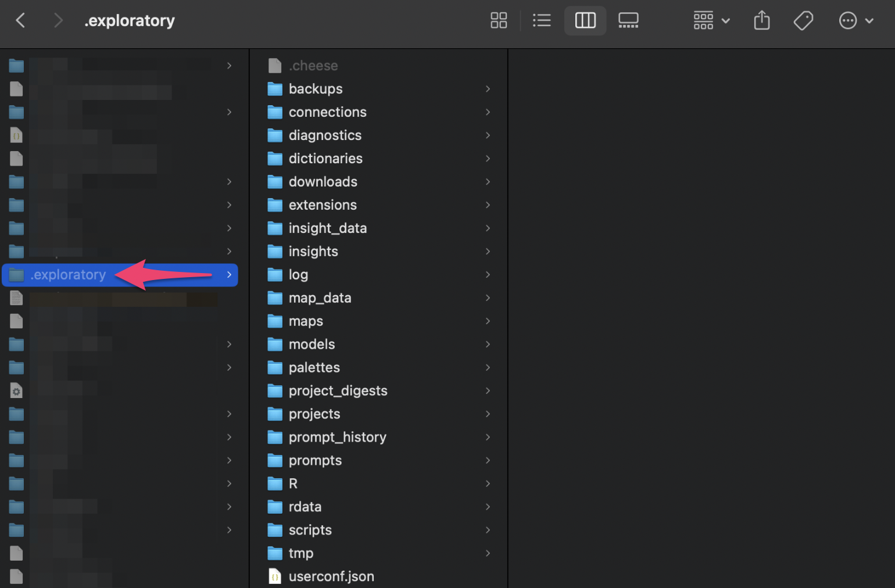895x588 pixels.
Task: Expand the backups folder chevron
Action: (488, 89)
